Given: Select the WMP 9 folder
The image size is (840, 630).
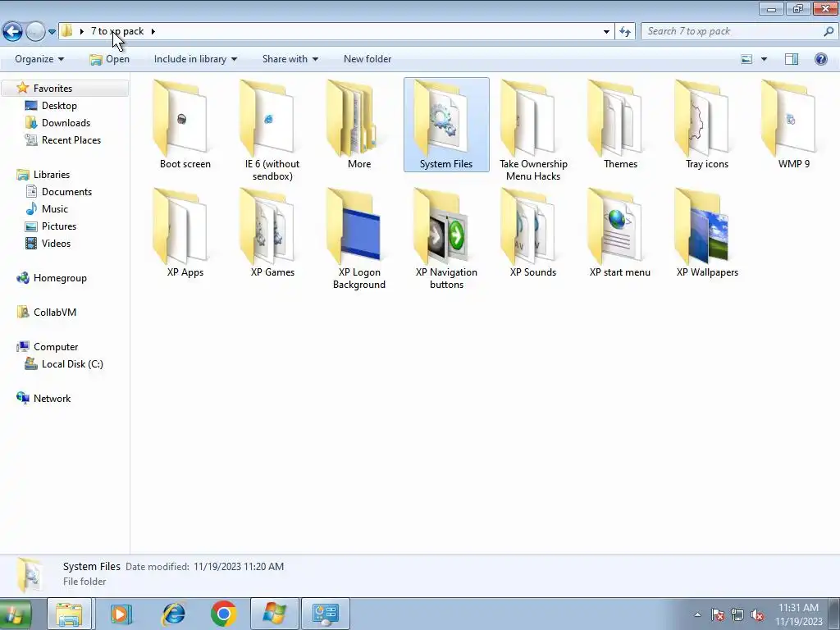Looking at the screenshot, I should 794,125.
